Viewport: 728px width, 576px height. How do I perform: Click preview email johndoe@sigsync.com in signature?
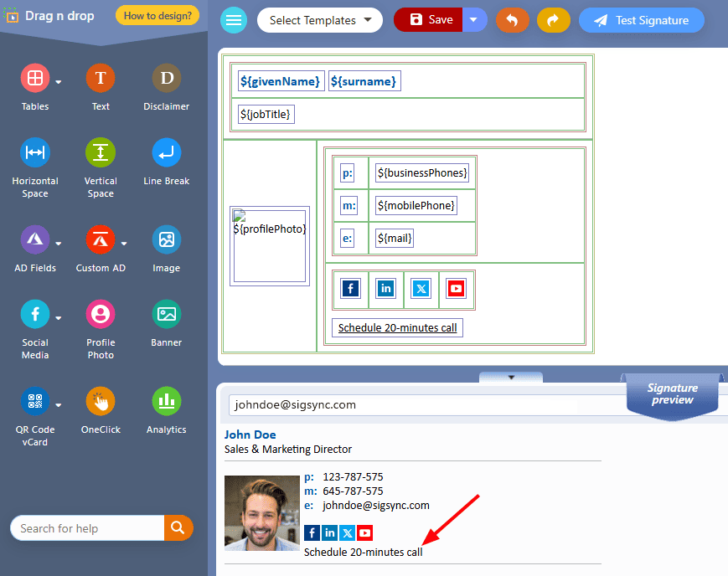tap(376, 506)
